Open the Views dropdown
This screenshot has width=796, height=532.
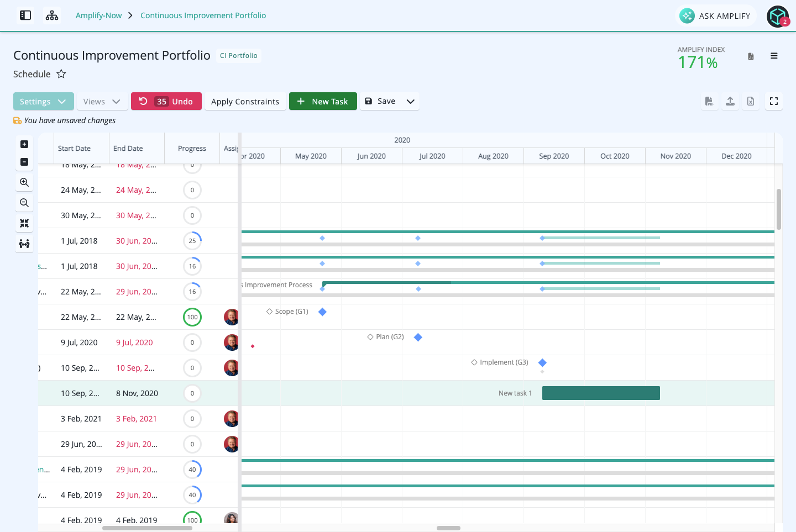102,101
